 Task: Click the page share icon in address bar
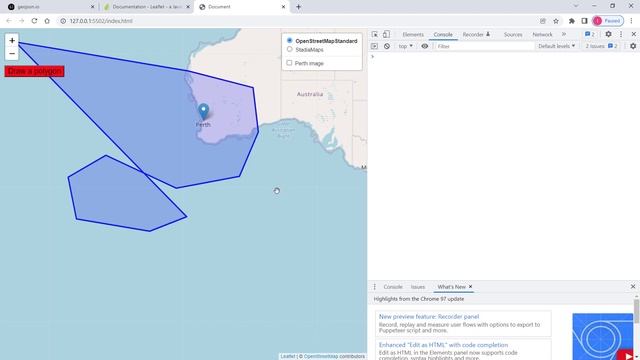coord(543,21)
